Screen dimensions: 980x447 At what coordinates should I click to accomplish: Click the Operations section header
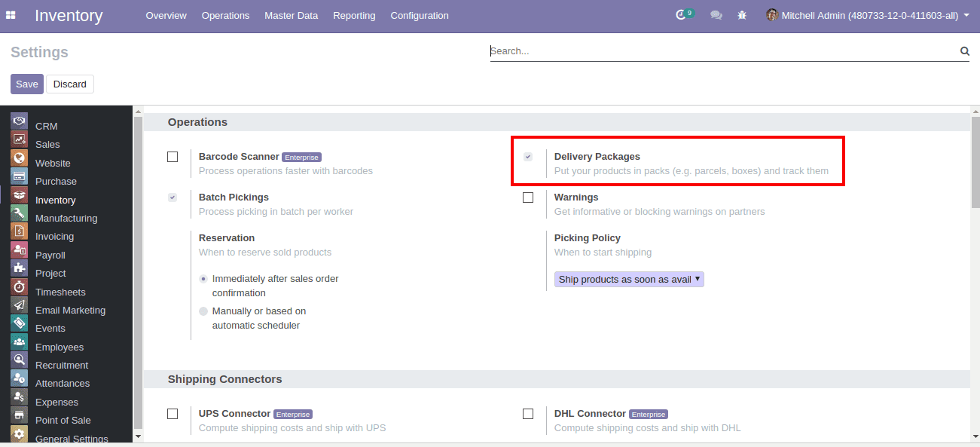click(197, 122)
